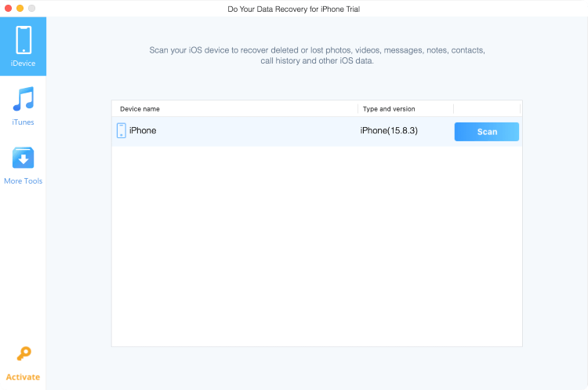Click the Activate label in sidebar
Image resolution: width=588 pixels, height=390 pixels.
click(23, 377)
